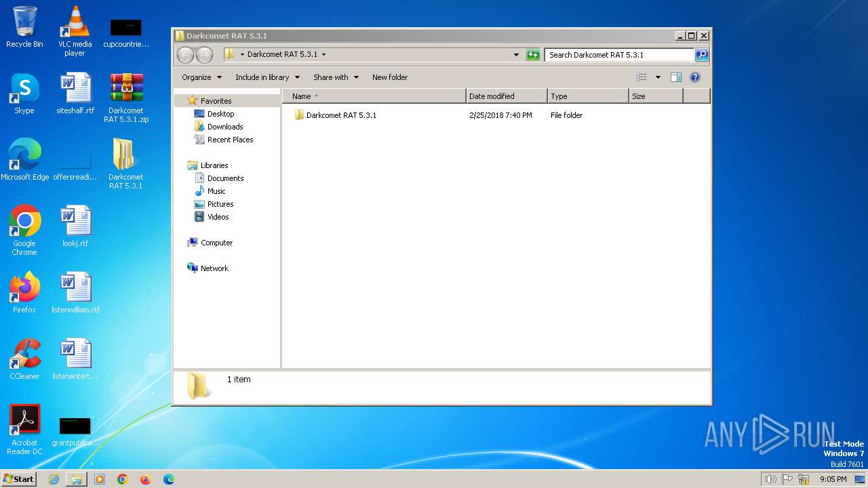The width and height of the screenshot is (868, 488).
Task: Launch VLC media player shortcut
Action: click(75, 30)
